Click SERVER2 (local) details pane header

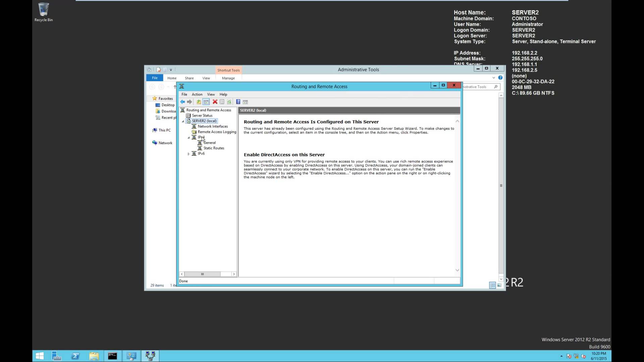click(x=349, y=110)
